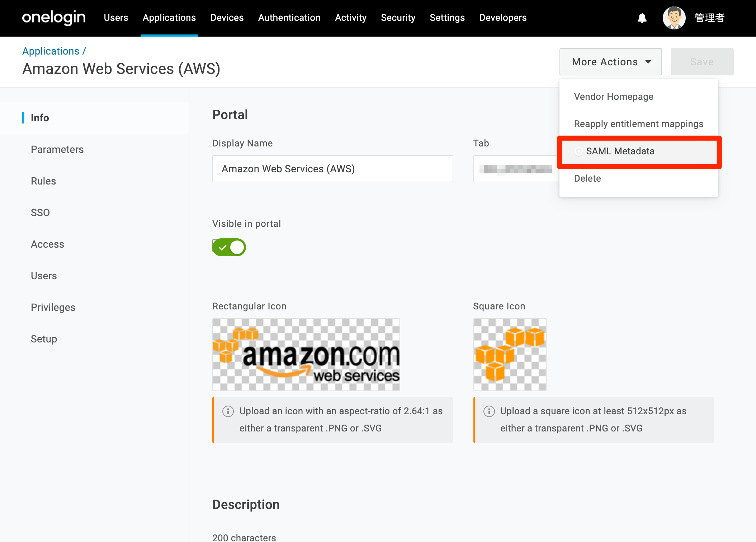Viewport: 756px width, 542px height.
Task: Click the OneLogin logo
Action: (x=54, y=18)
